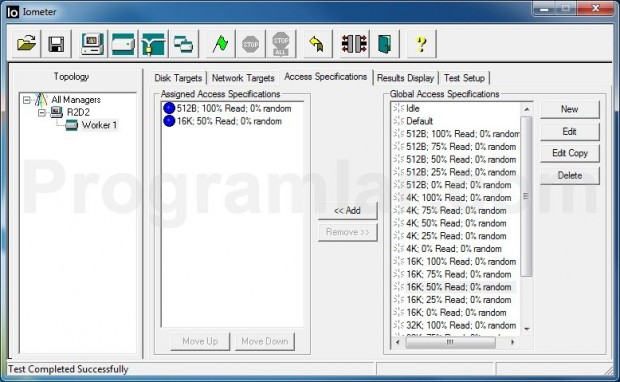
Task: Open the Results Display tab
Action: [406, 78]
